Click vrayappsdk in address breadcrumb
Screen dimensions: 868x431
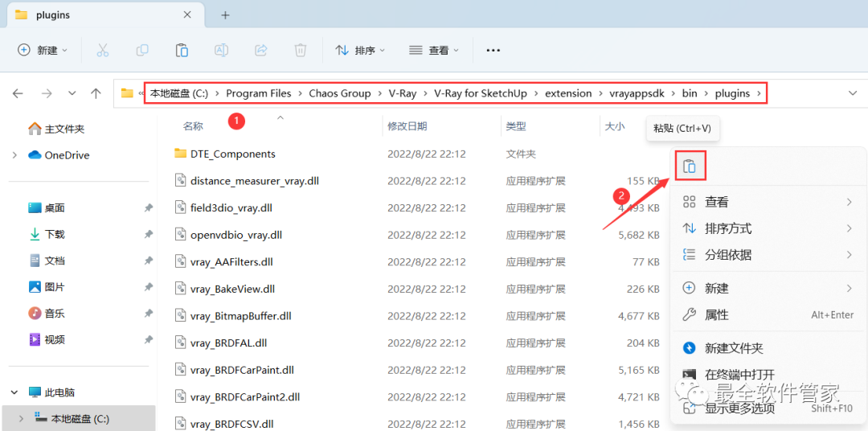coord(636,93)
